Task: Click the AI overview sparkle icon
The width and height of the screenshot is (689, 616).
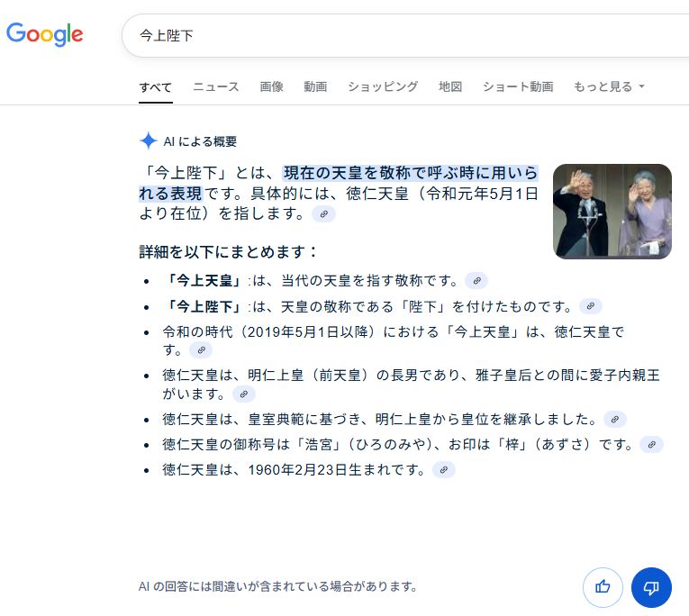Action: (x=149, y=141)
